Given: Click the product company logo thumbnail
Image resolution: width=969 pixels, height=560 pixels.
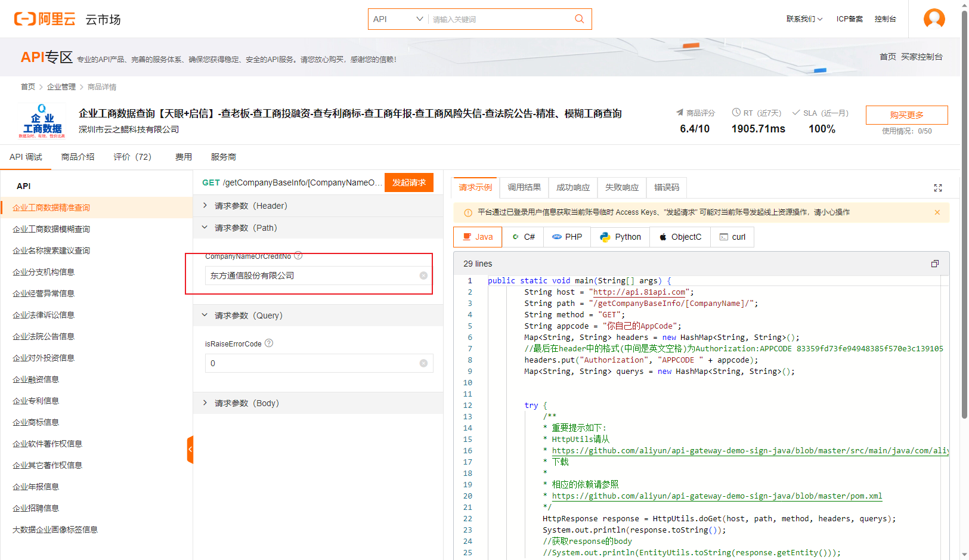Looking at the screenshot, I should click(42, 121).
